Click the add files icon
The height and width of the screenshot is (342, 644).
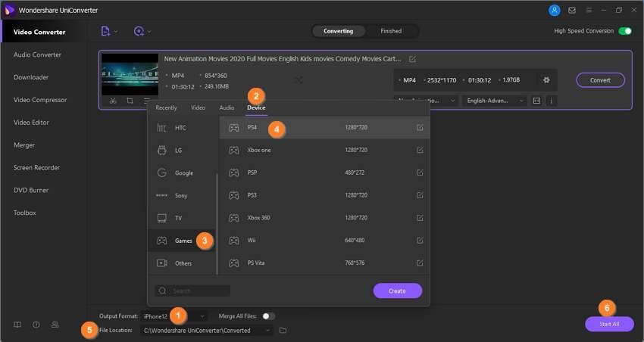click(105, 31)
